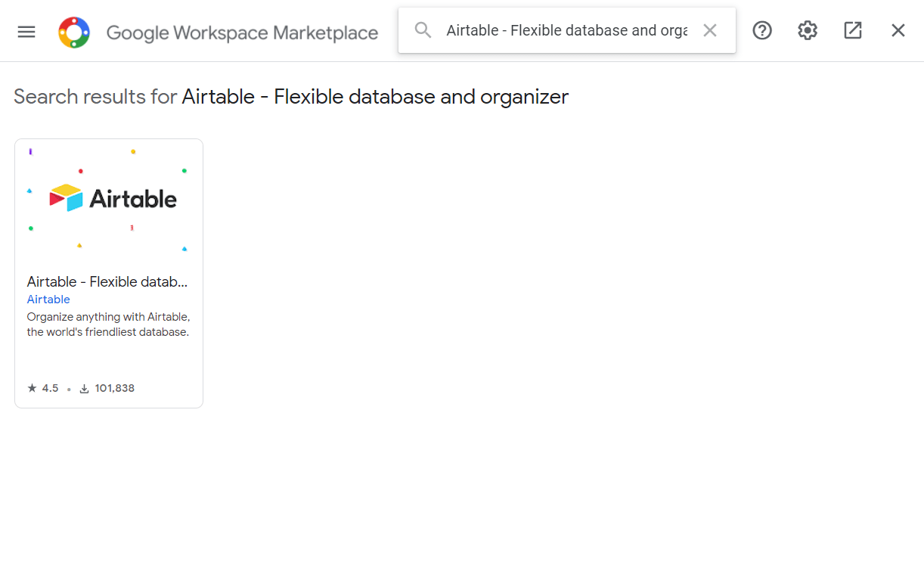The height and width of the screenshot is (562, 924).
Task: Focus the search input containing Airtable
Action: pyautogui.click(x=567, y=30)
